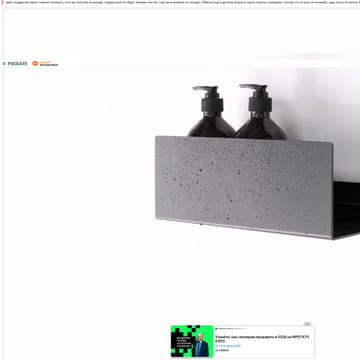Click the orange round partner logo icon
The height and width of the screenshot is (360, 360).
click(x=35, y=63)
